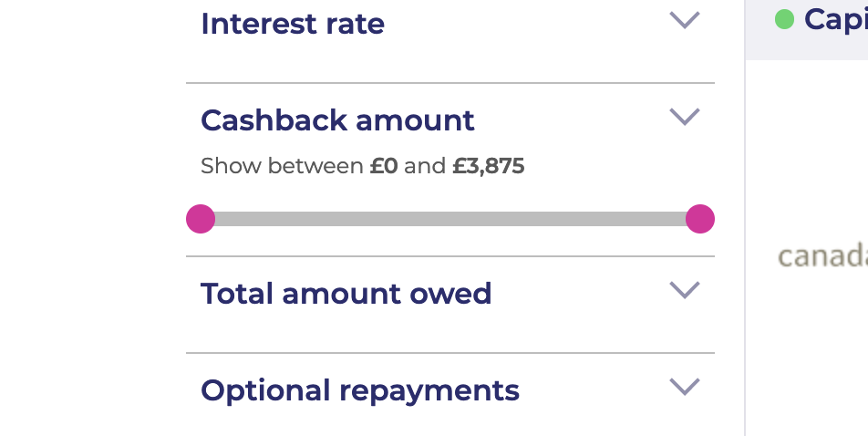Viewport: 868px width, 436px height.
Task: Click the £3,875 maximum value text
Action: click(489, 166)
